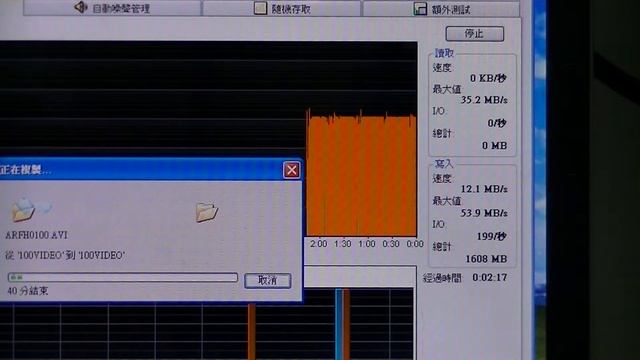The width and height of the screenshot is (640, 360).
Task: Click the write total 1608 MB
Action: click(x=486, y=259)
